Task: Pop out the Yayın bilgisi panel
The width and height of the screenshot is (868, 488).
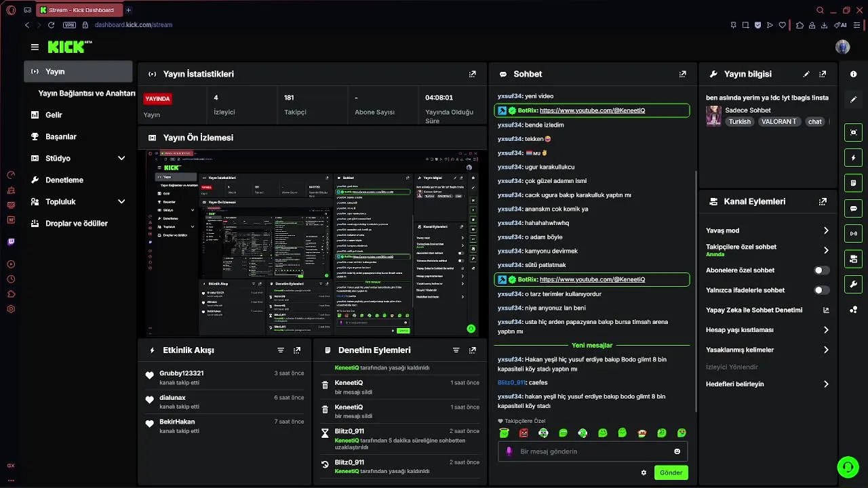Action: (823, 74)
